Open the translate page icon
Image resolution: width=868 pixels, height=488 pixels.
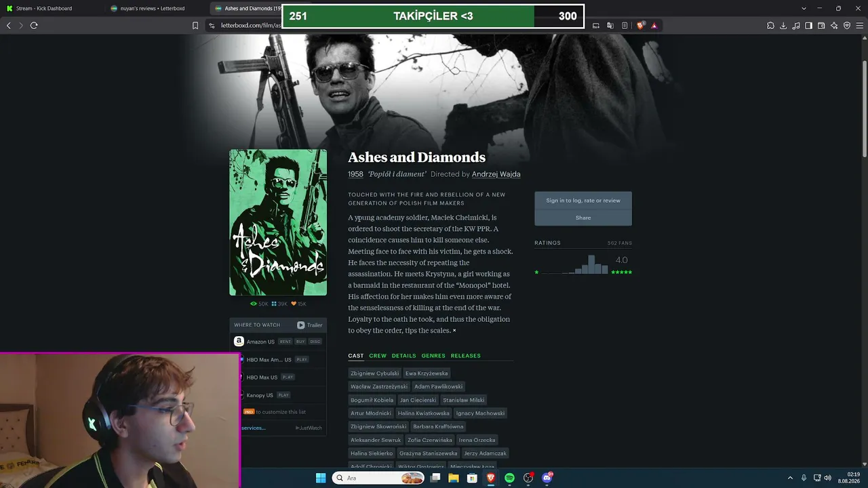(x=610, y=26)
